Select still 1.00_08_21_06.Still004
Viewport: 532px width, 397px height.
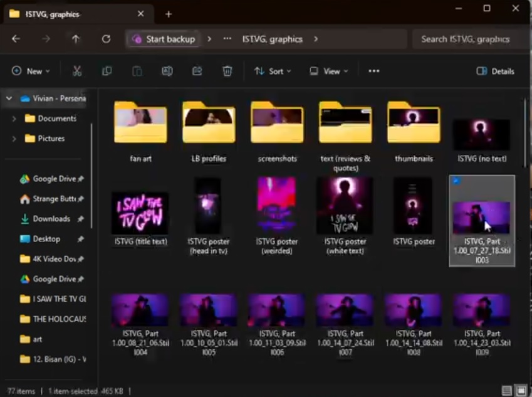point(140,325)
